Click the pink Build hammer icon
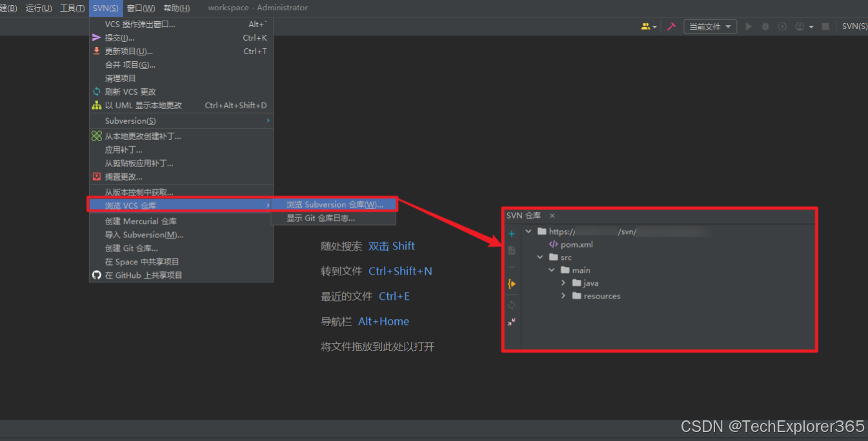This screenshot has height=441, width=868. pyautogui.click(x=671, y=26)
